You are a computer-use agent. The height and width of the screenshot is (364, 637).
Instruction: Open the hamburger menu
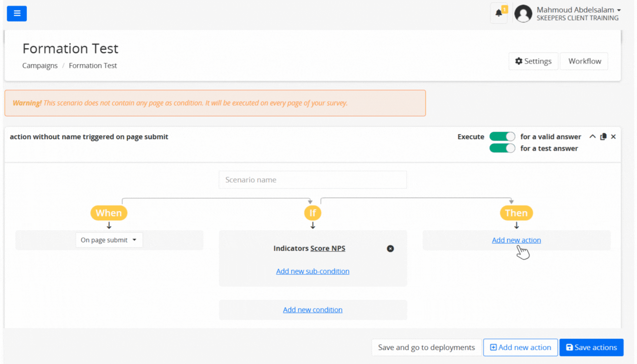17,14
